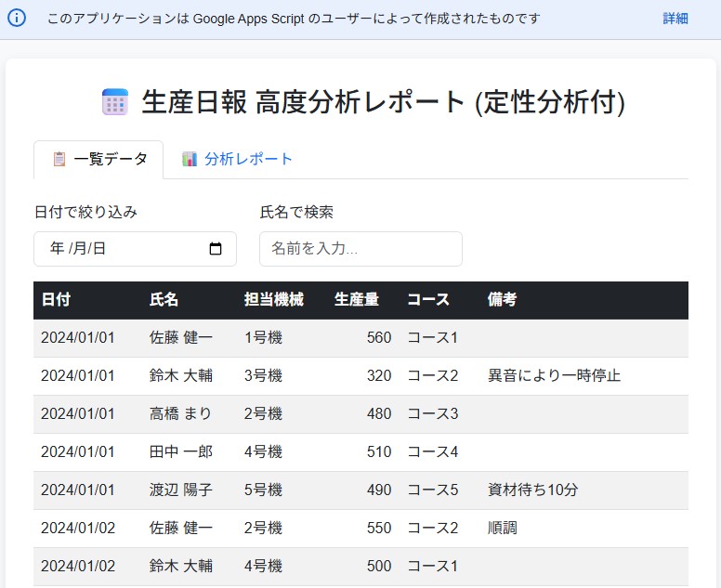This screenshot has height=588, width=721.
Task: Click production value 480
Action: [379, 414]
